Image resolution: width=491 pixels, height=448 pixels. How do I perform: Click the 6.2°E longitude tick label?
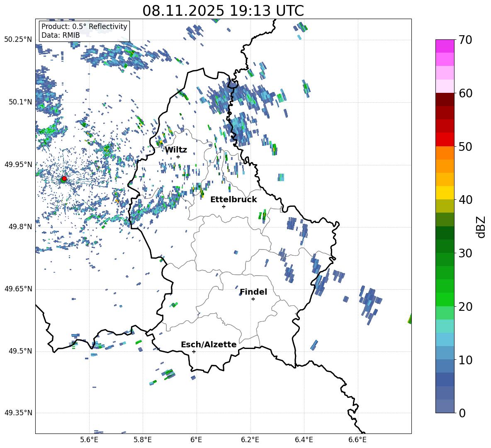[250, 439]
